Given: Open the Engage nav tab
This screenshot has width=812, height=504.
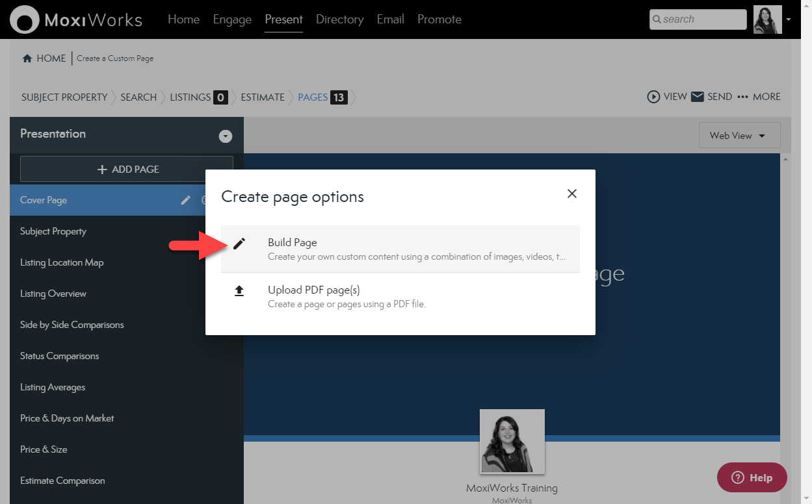Looking at the screenshot, I should coord(232,19).
